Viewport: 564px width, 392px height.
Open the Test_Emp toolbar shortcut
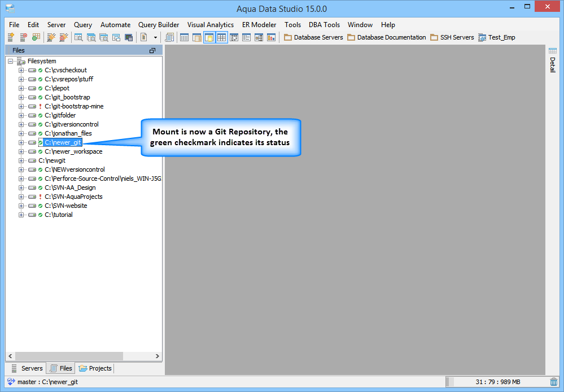[x=497, y=37]
